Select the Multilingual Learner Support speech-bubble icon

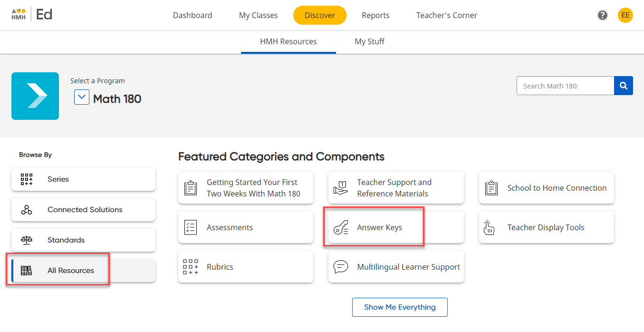coord(341,267)
